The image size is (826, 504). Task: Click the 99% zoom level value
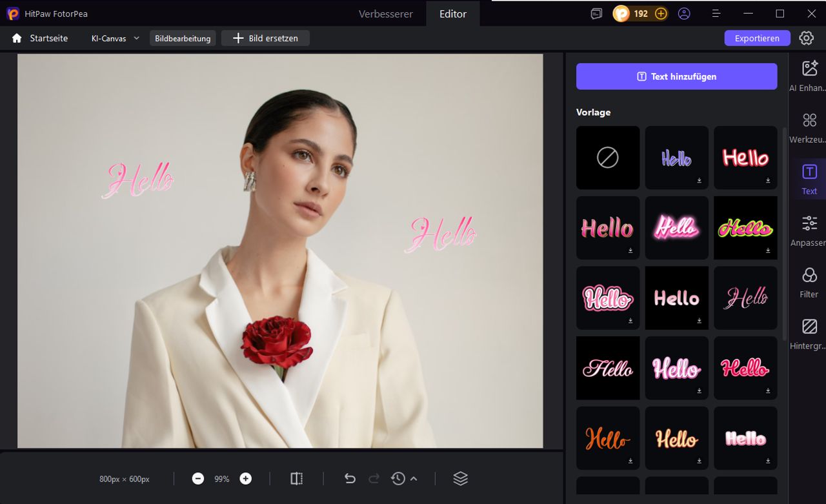(222, 479)
